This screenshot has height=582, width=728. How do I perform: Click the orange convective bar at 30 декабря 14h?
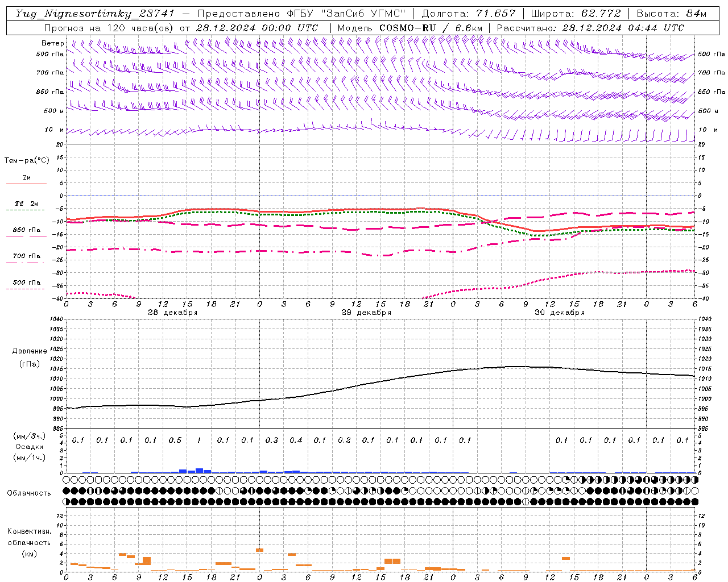[566, 558]
